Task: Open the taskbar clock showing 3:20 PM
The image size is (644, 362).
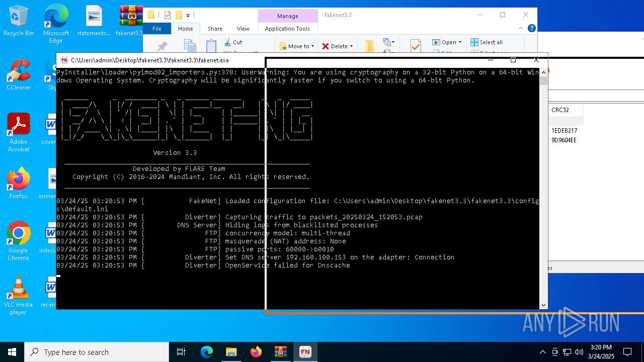Action: coord(601,352)
